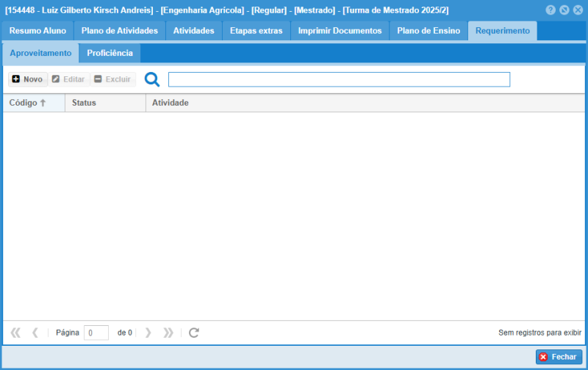
Task: Go to previous page arrow
Action: [35, 333]
